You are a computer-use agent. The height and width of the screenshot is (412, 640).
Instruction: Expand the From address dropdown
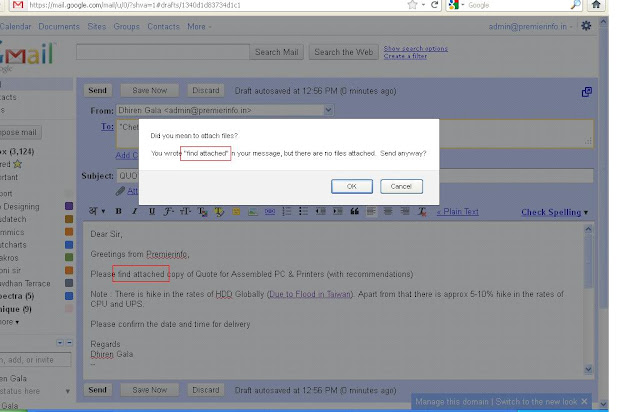pos(328,110)
